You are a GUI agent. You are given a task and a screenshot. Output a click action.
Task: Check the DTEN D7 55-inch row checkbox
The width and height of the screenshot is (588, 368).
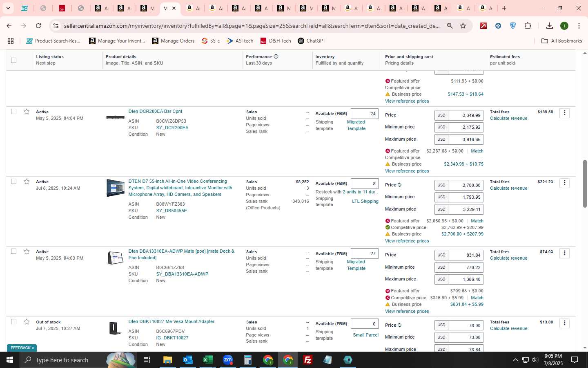click(13, 182)
